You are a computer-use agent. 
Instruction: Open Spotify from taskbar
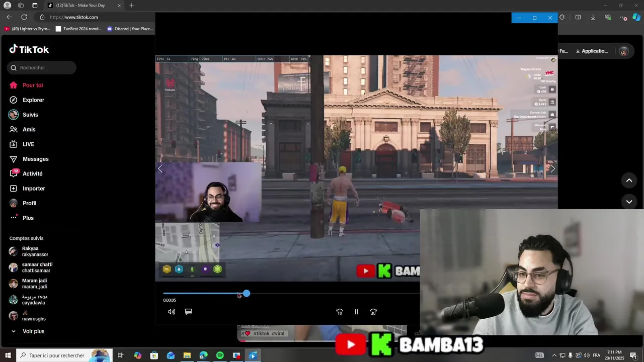(220, 355)
